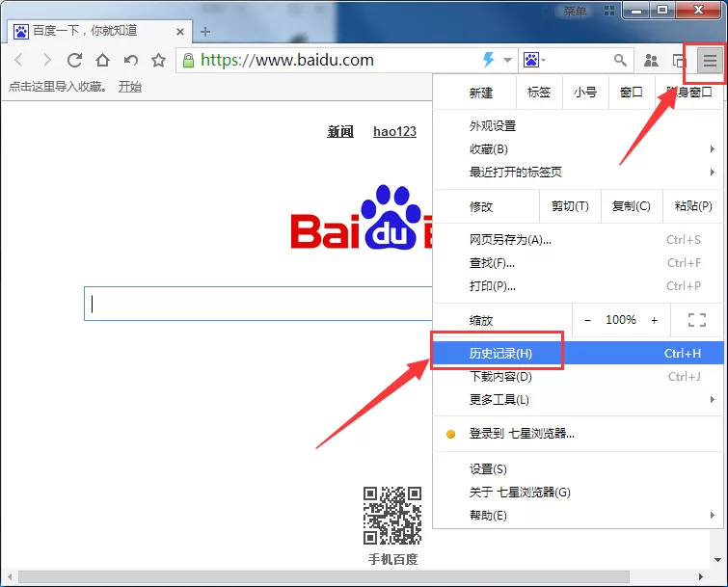Click the horizontal scrollbar thumb
Image resolution: width=728 pixels, height=587 pixels.
[324, 576]
